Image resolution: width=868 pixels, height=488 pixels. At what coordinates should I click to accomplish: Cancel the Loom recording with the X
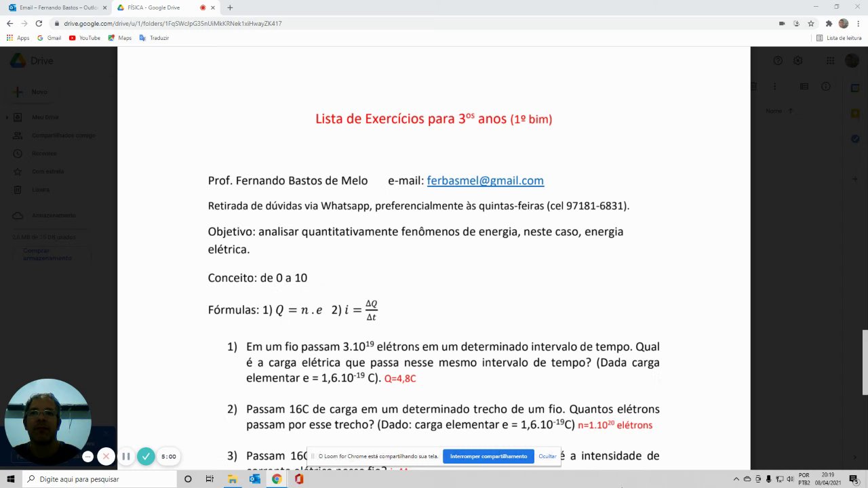[106, 457]
